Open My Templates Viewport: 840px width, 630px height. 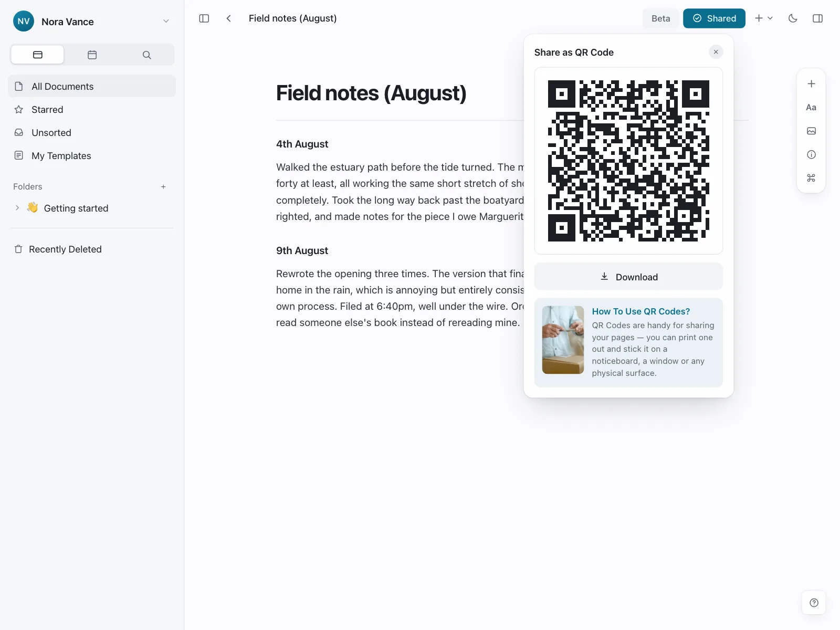92,155
